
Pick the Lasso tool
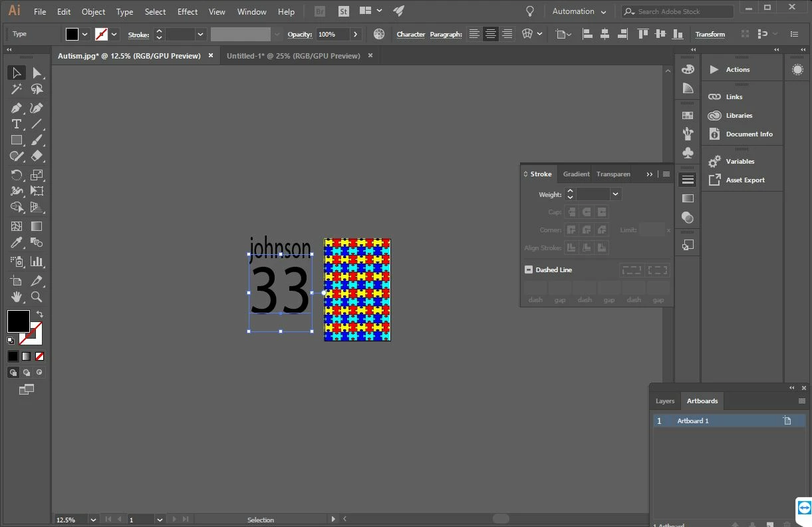point(37,89)
